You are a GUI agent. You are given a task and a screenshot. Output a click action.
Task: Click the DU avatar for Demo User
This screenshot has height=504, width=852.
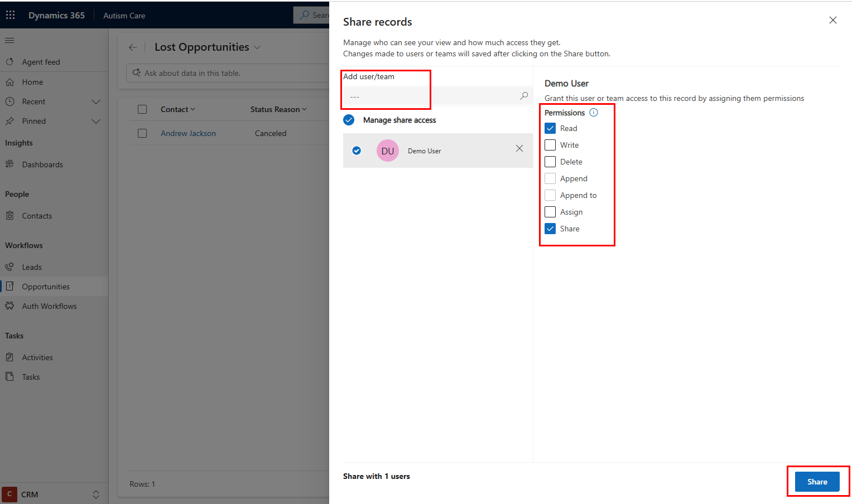coord(387,151)
